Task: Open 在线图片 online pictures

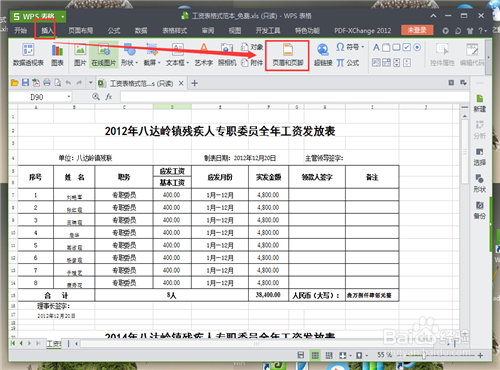Action: 104,55
